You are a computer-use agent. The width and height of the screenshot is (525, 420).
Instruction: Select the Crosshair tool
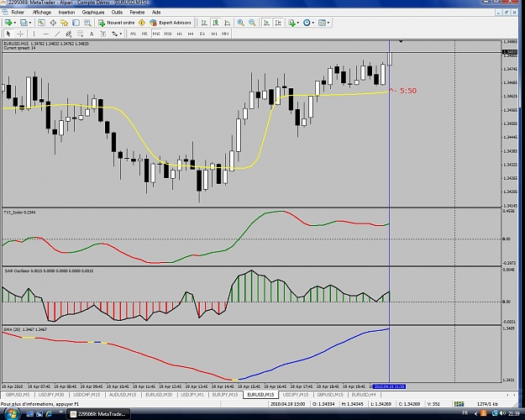[20, 34]
